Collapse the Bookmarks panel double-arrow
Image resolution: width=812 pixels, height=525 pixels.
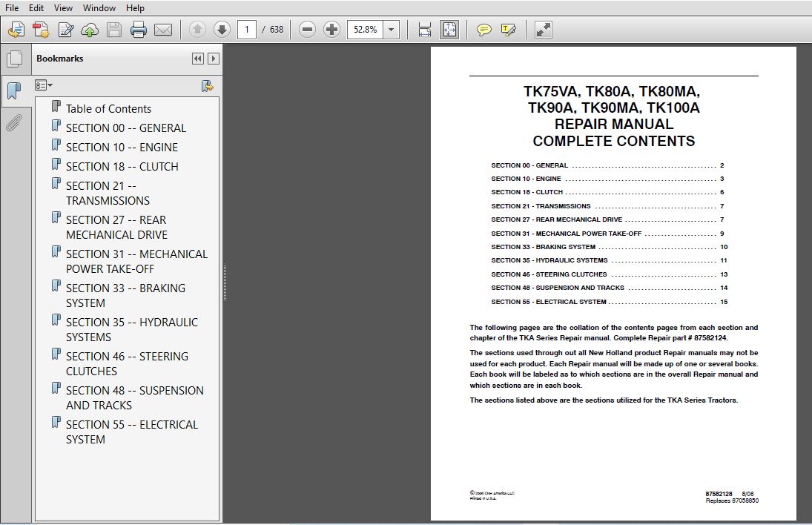click(x=198, y=59)
